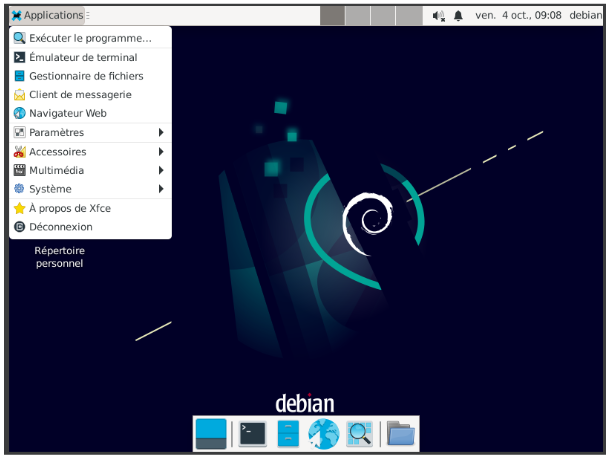Expand the Multimédia submenu

90,170
